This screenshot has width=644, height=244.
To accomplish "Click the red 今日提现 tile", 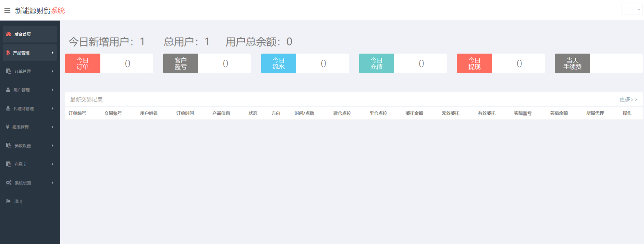I will [474, 63].
